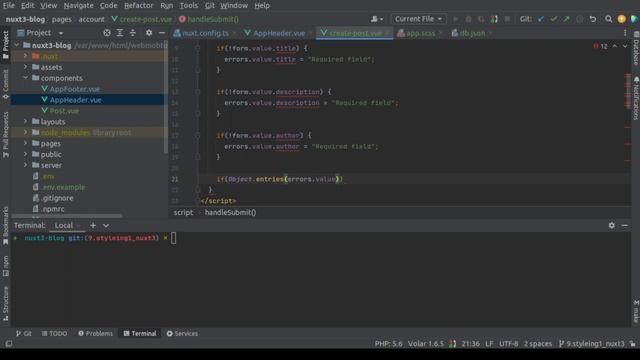Viewport: 640px width, 360px height.
Task: Go to previous highlighted error arrow
Action: [615, 46]
